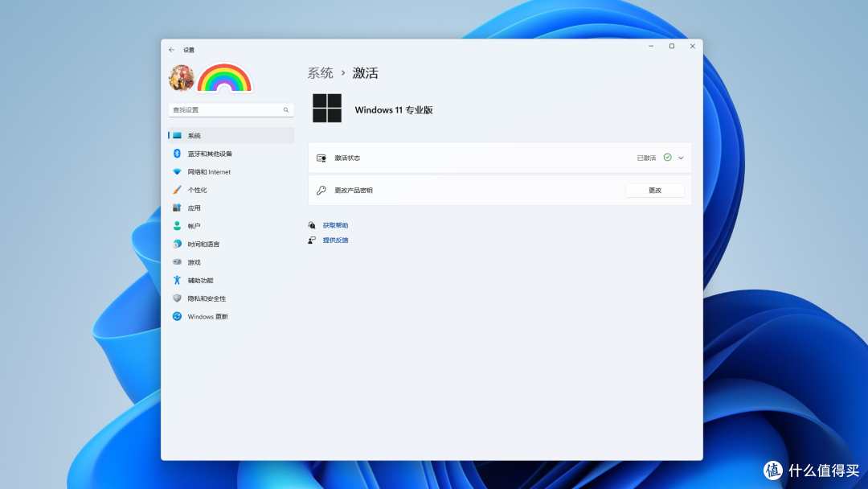Screen dimensions: 868x489
Task: Click the apps grid icon
Action: tap(177, 208)
